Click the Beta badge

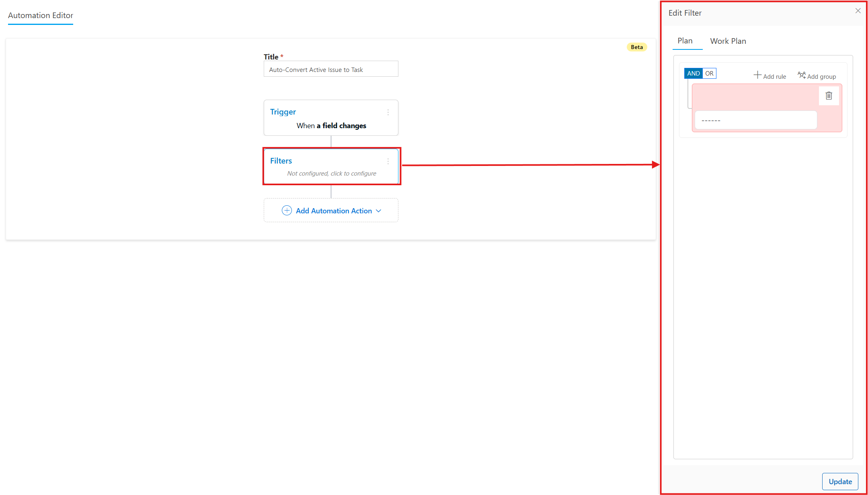tap(637, 47)
